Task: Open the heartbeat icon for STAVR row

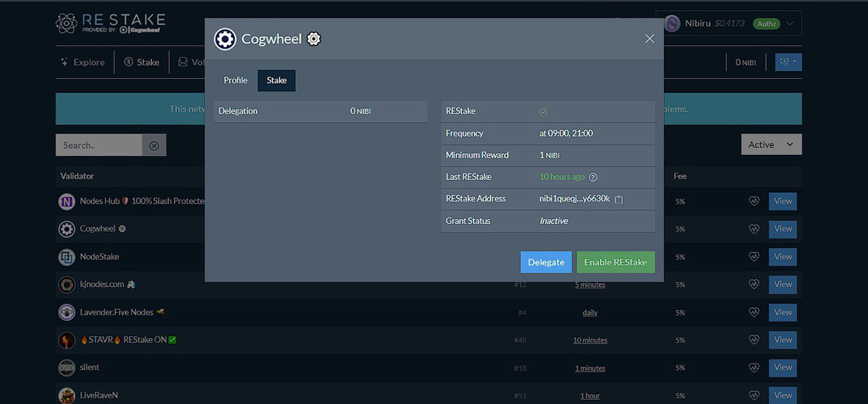Action: 754,340
